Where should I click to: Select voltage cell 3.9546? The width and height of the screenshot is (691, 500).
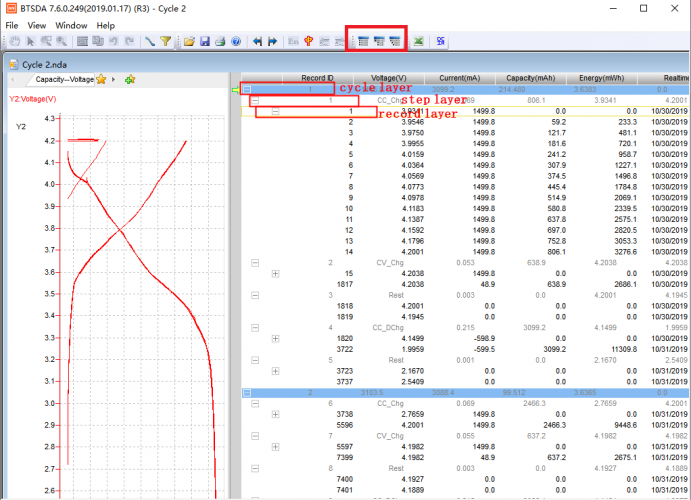[x=412, y=122]
